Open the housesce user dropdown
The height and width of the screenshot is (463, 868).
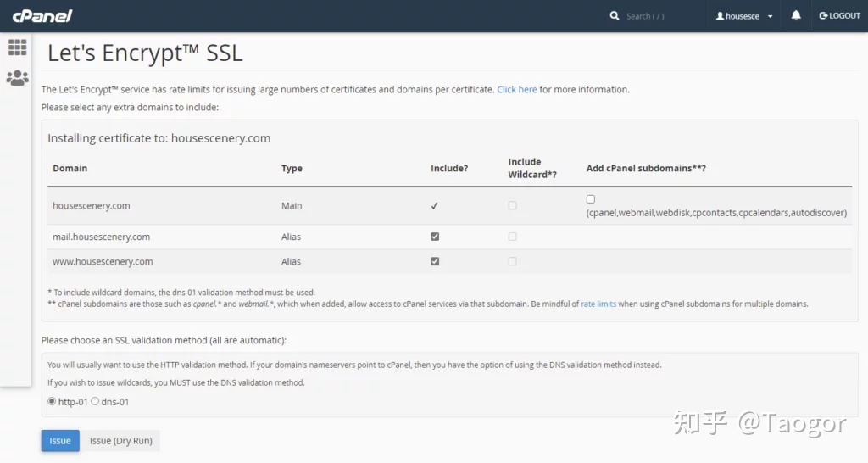pos(744,16)
